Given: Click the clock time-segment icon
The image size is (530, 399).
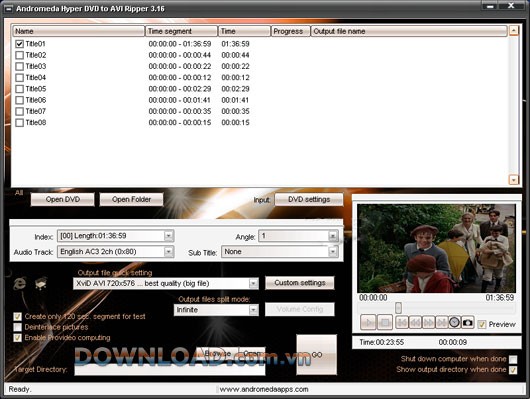Looking at the screenshot, I should [454, 322].
